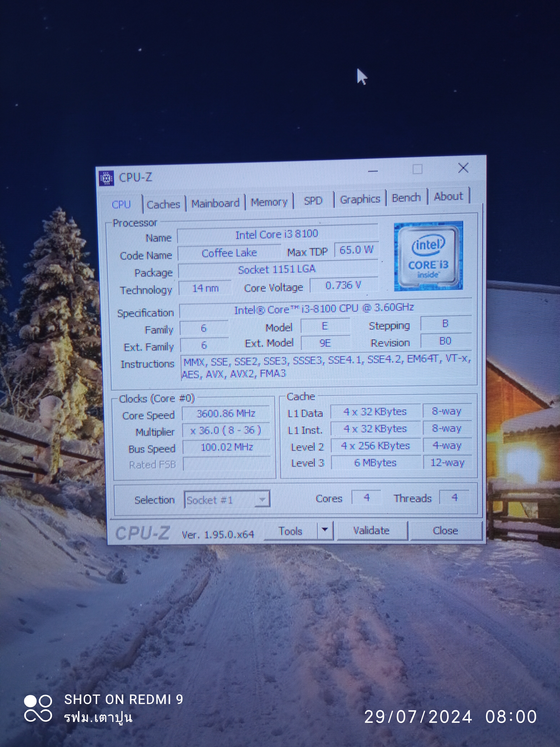This screenshot has width=560, height=747.
Task: Open the Mainboard tab
Action: [215, 203]
